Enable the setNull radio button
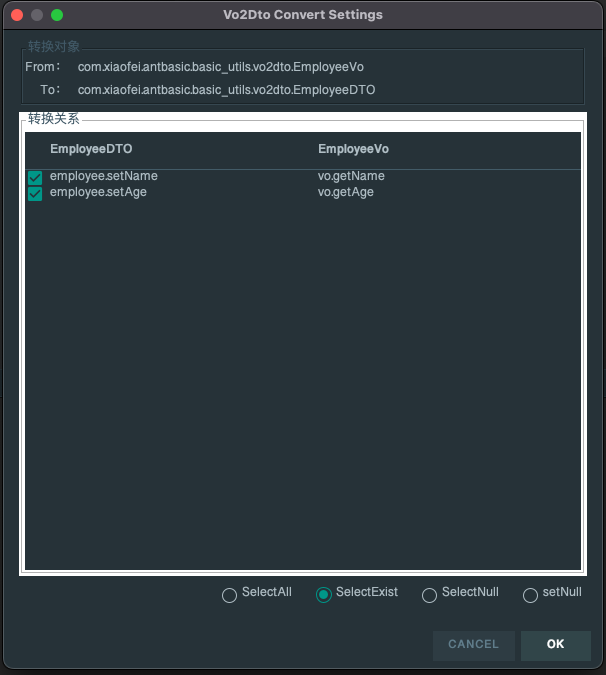 tap(531, 595)
